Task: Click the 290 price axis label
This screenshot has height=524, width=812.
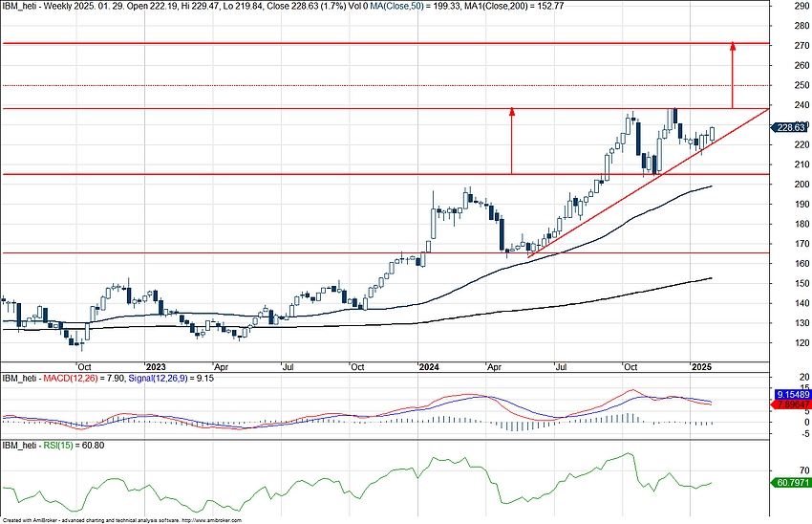Action: (801, 6)
